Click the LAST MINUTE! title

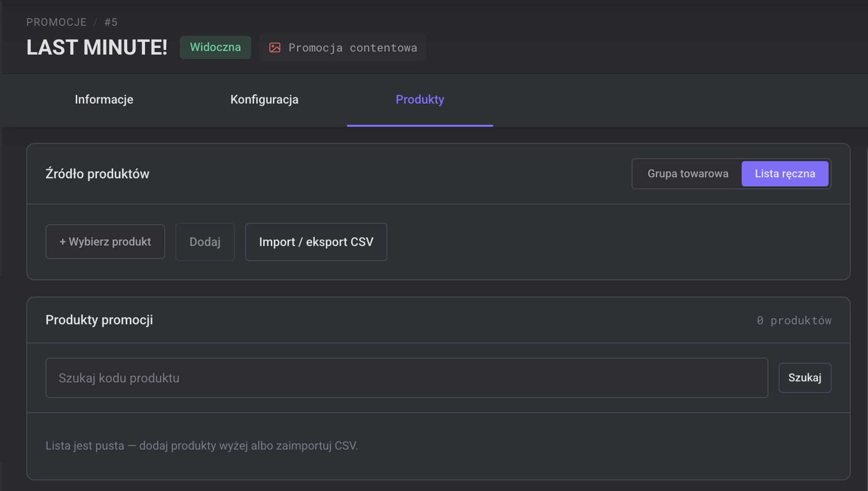(97, 47)
